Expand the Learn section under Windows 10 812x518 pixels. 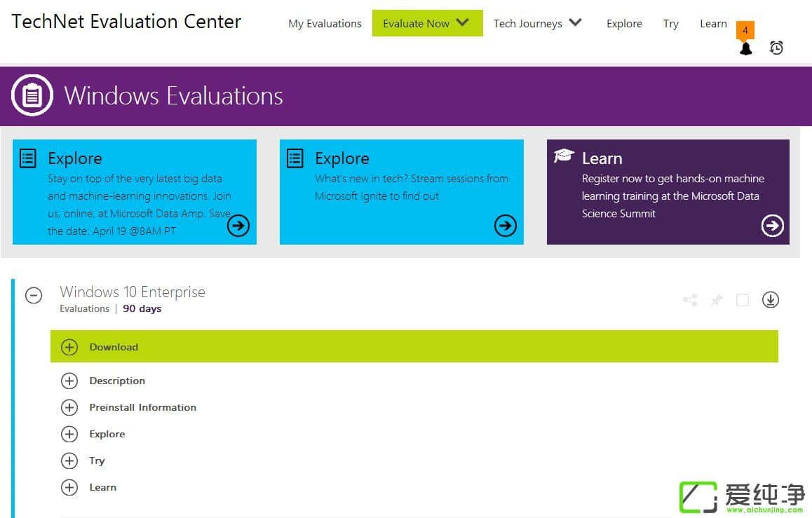pos(69,487)
